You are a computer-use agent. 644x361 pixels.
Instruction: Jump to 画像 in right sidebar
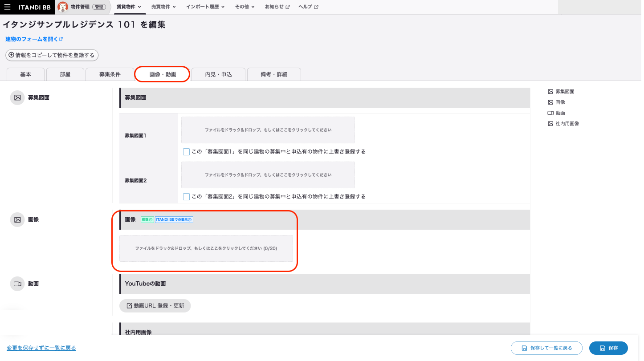(x=557, y=102)
